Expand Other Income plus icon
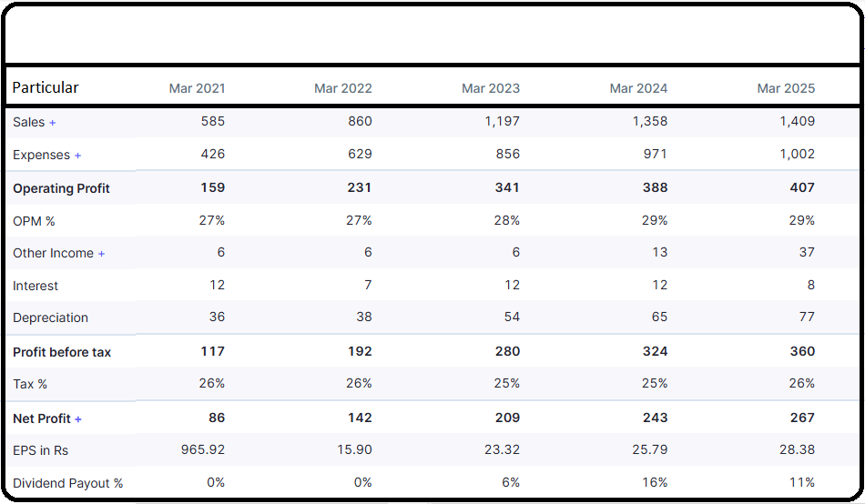The image size is (865, 504). click(x=101, y=254)
